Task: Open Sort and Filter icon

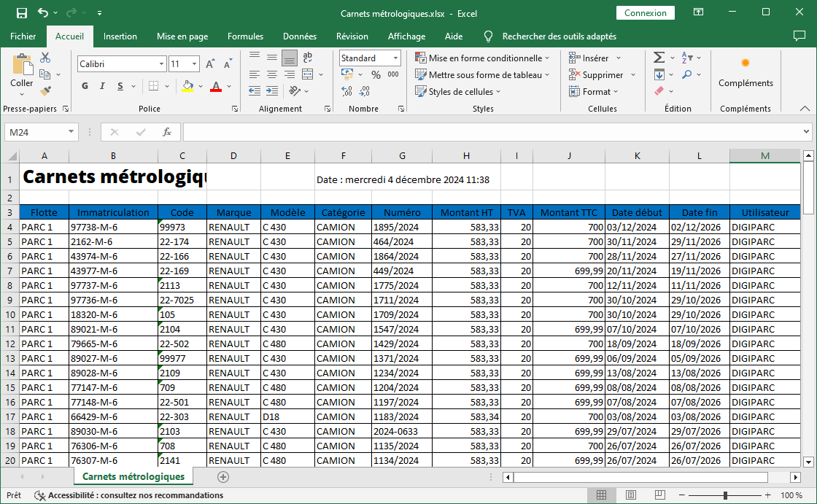Action: pyautogui.click(x=687, y=58)
